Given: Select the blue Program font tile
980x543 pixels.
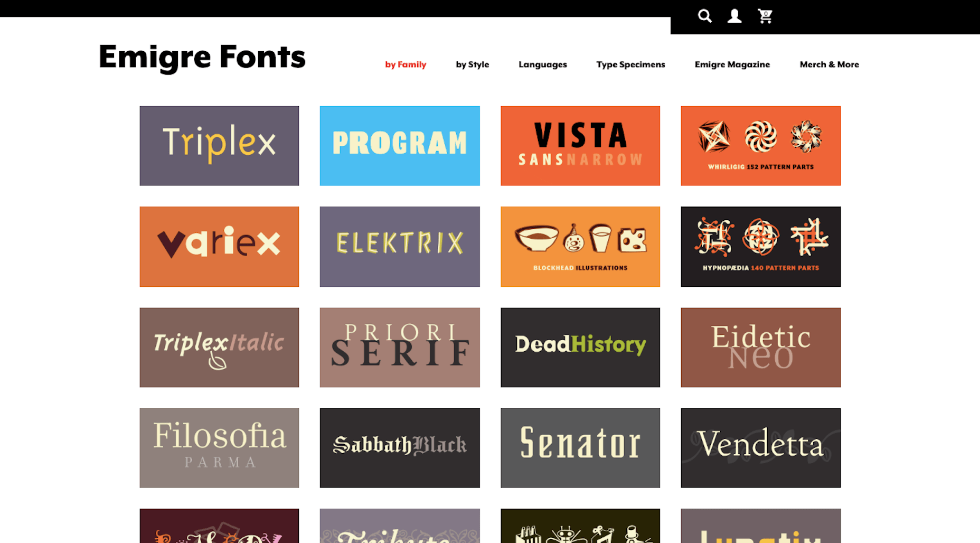Looking at the screenshot, I should 400,146.
